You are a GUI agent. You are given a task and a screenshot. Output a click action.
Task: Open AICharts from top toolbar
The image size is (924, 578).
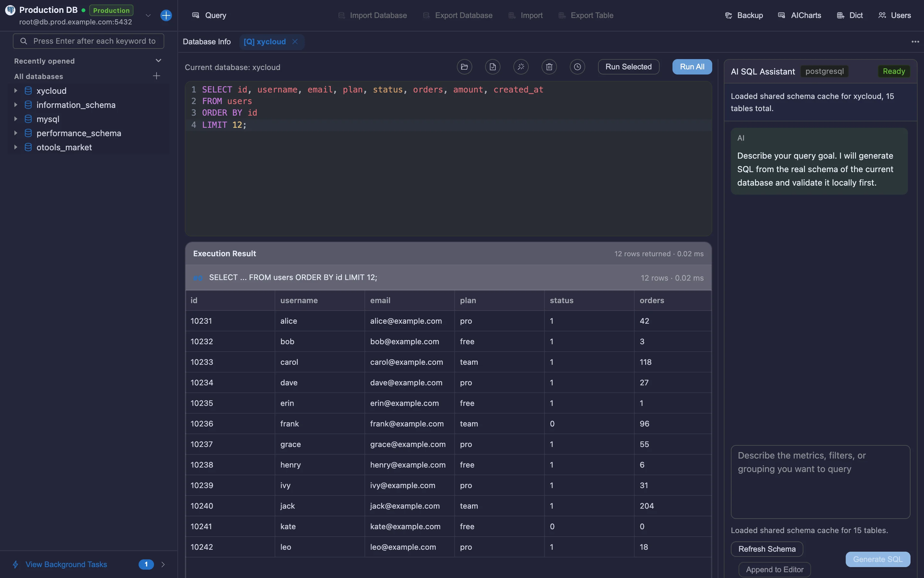tap(800, 15)
